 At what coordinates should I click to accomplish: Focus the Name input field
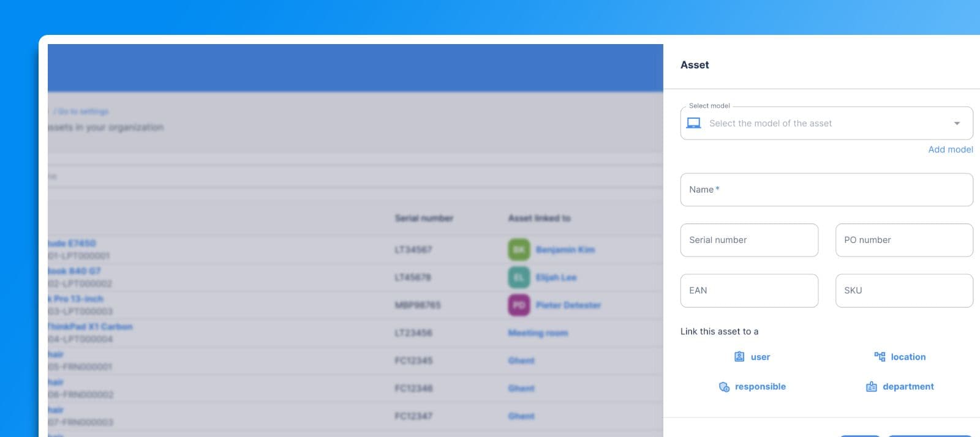[x=826, y=190]
